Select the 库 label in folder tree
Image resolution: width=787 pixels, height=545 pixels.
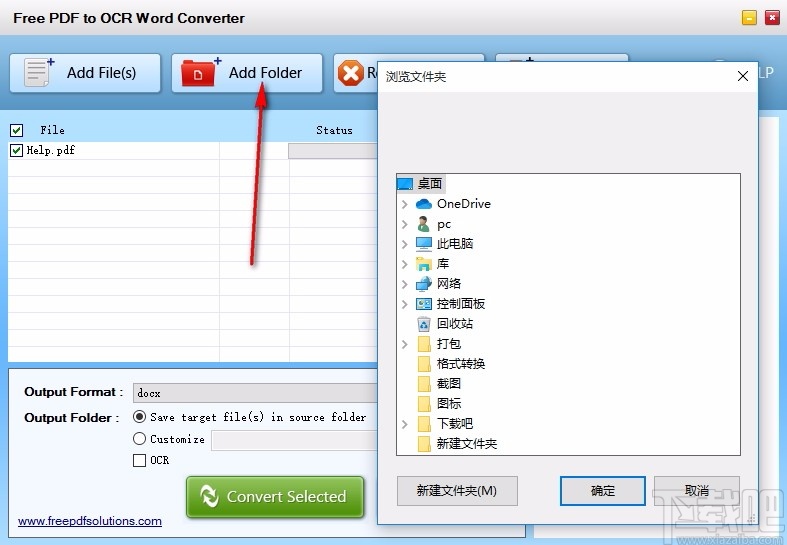coord(443,264)
